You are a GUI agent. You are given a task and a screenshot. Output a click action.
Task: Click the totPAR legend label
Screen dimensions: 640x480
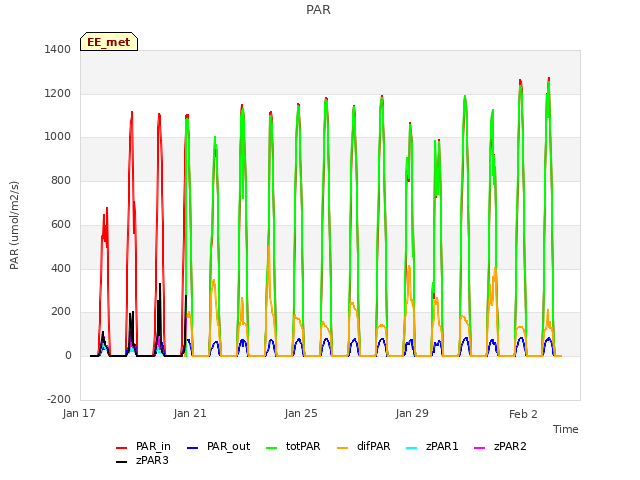[303, 447]
